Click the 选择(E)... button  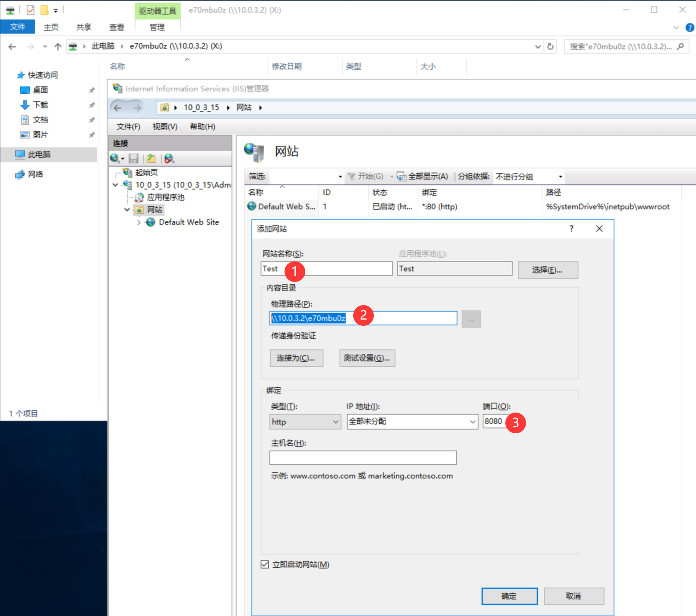(548, 270)
